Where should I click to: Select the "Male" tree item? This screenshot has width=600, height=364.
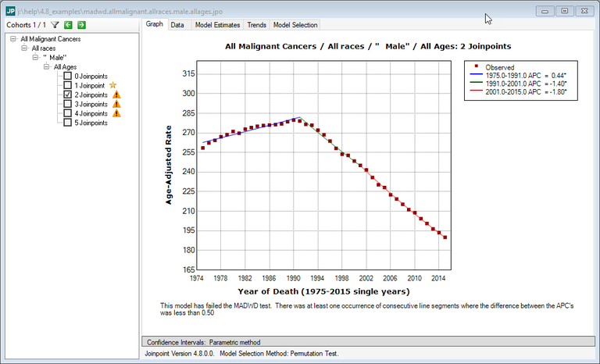pyautogui.click(x=55, y=57)
